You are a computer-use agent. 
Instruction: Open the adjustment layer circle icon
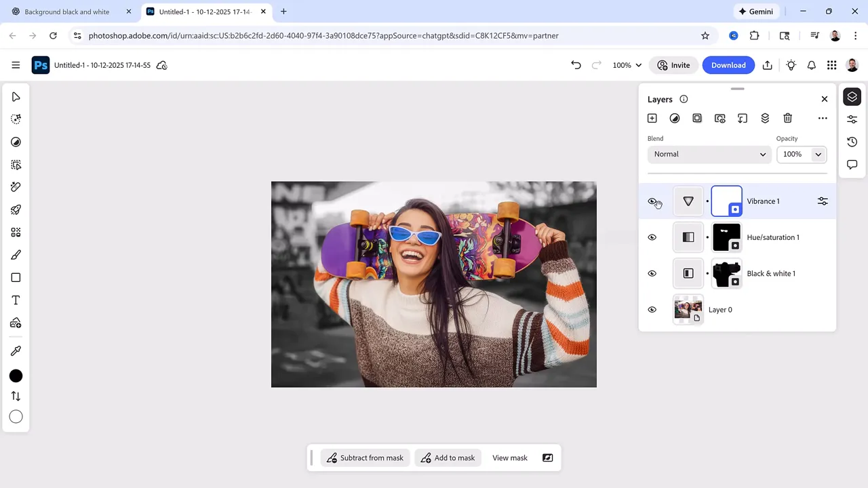[x=674, y=119]
